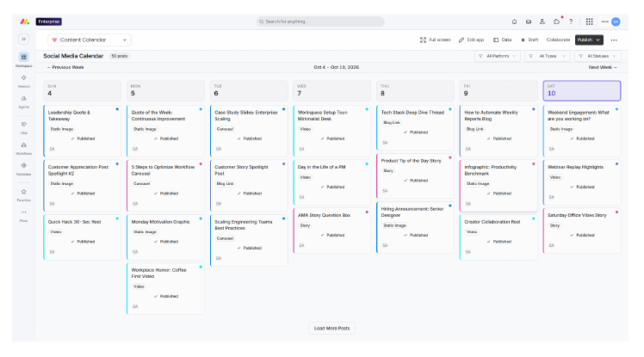This screenshot has height=357, width=644.
Task: Select the WED 7 day header
Action: [x=331, y=90]
